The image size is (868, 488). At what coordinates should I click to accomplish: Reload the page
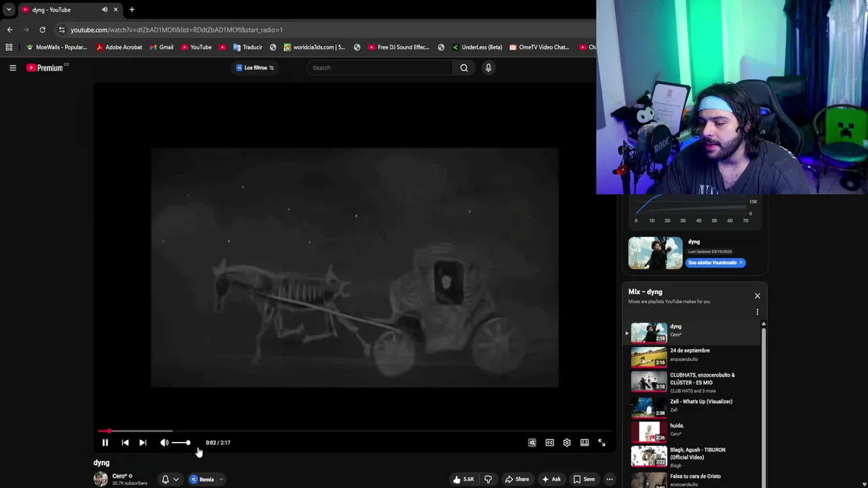(x=42, y=30)
